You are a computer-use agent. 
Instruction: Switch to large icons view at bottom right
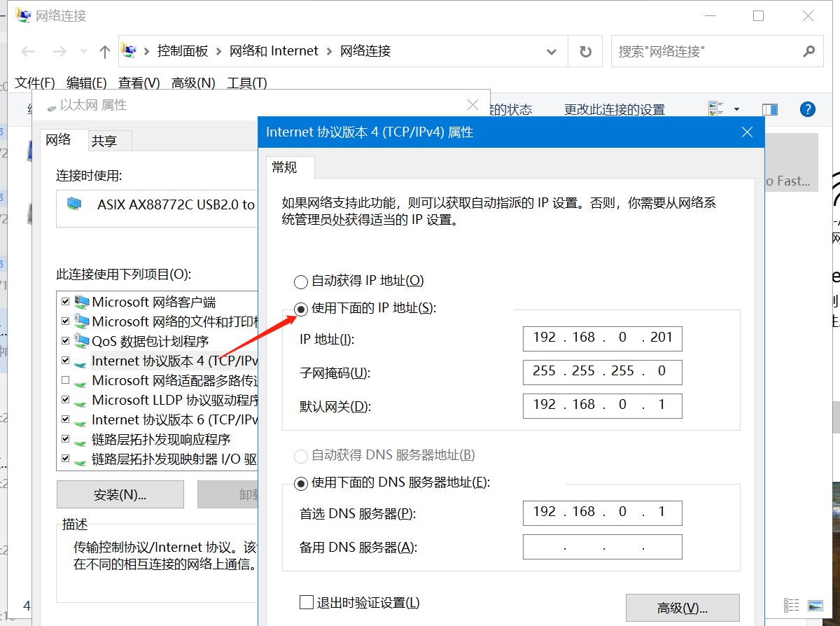[815, 605]
